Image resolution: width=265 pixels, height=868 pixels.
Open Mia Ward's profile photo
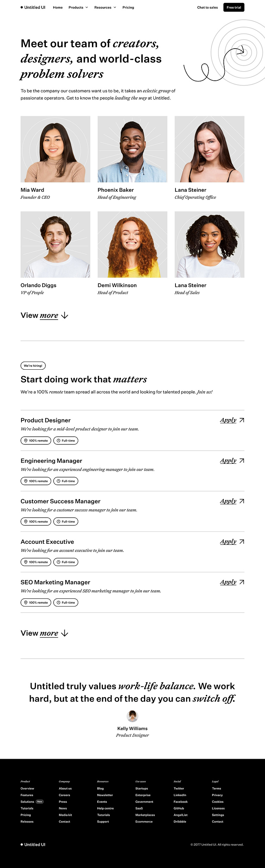[55, 149]
